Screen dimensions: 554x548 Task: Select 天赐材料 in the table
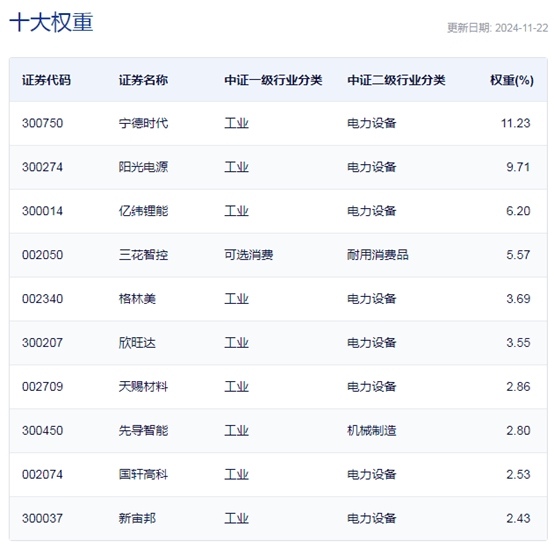(143, 387)
